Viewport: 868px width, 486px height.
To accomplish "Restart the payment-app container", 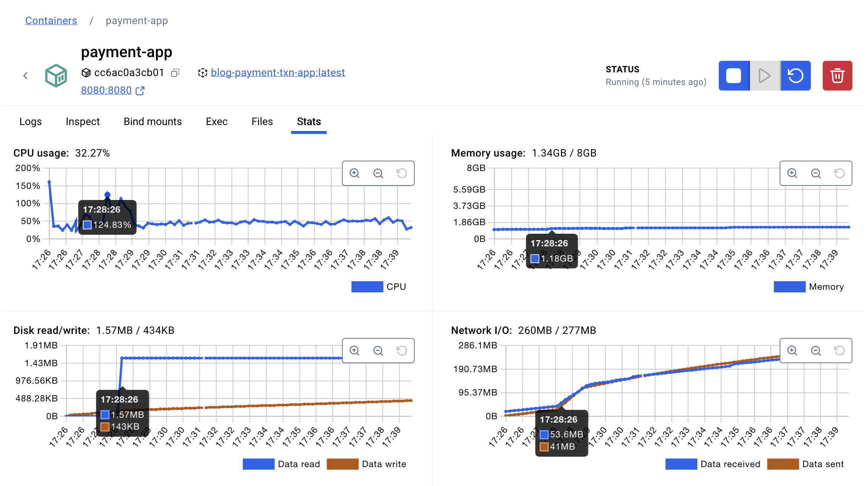I will coord(795,76).
